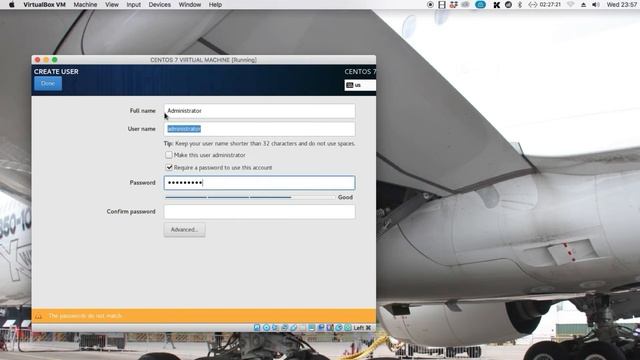Click the CREATE USER heading
Viewport: 640px width, 360px height.
56,71
